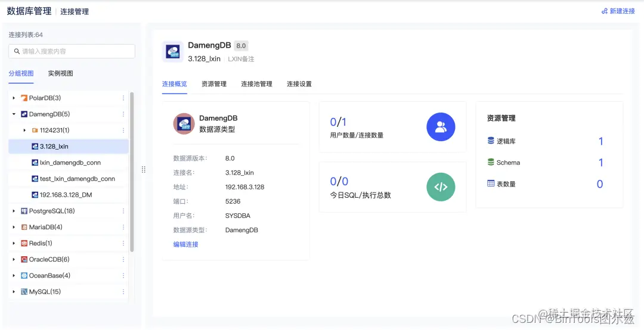Click the 表数量 table icon

click(x=491, y=183)
